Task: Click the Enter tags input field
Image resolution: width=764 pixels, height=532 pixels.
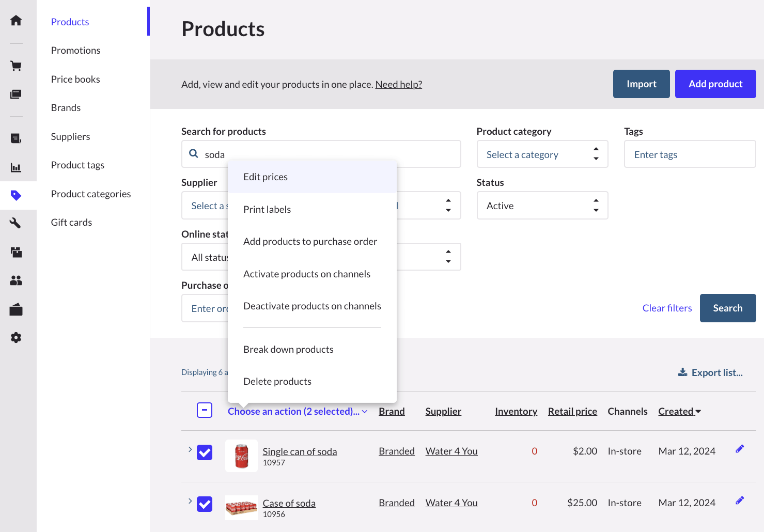Action: tap(690, 154)
